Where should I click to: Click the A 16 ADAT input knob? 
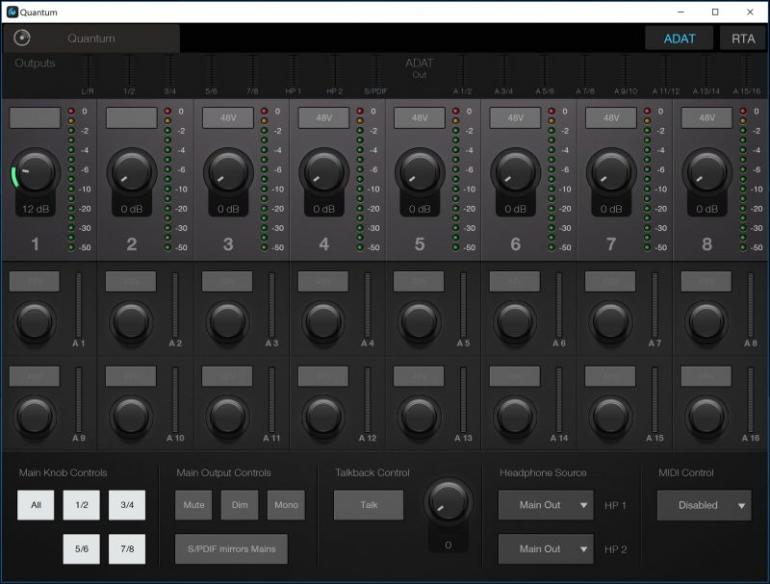click(x=706, y=417)
